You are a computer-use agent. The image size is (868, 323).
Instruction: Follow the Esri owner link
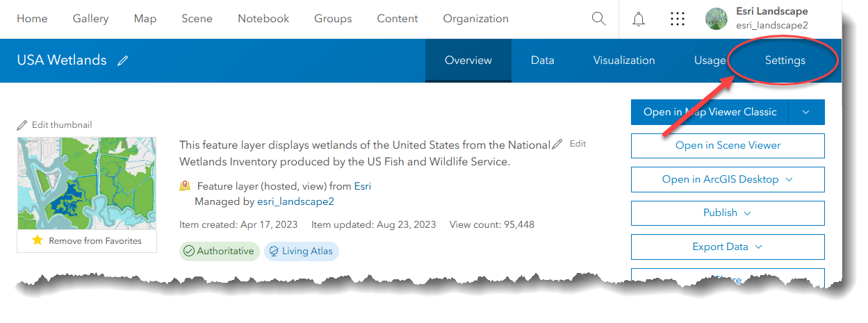click(363, 186)
